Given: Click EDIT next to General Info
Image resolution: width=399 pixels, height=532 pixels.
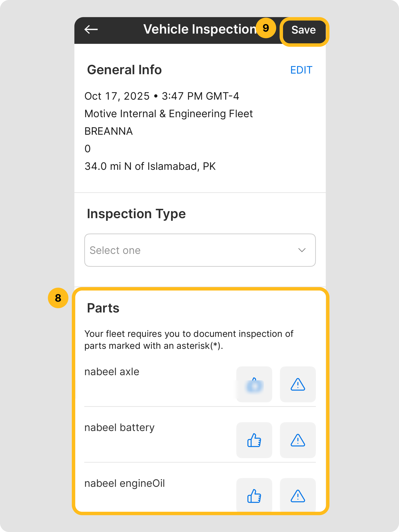Looking at the screenshot, I should click(301, 70).
